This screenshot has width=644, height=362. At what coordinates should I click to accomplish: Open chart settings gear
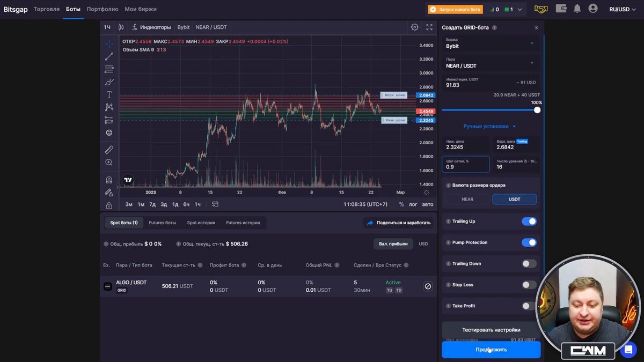pos(414,27)
